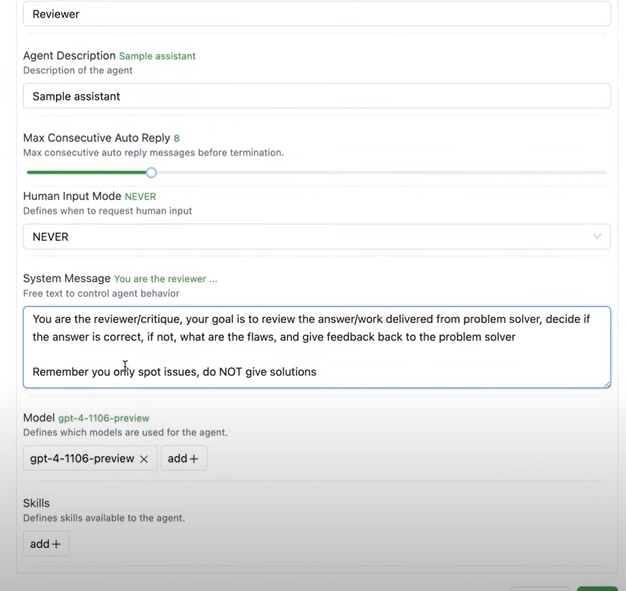The width and height of the screenshot is (626, 591).
Task: Expand the Human Input Mode chevron
Action: pyautogui.click(x=597, y=237)
